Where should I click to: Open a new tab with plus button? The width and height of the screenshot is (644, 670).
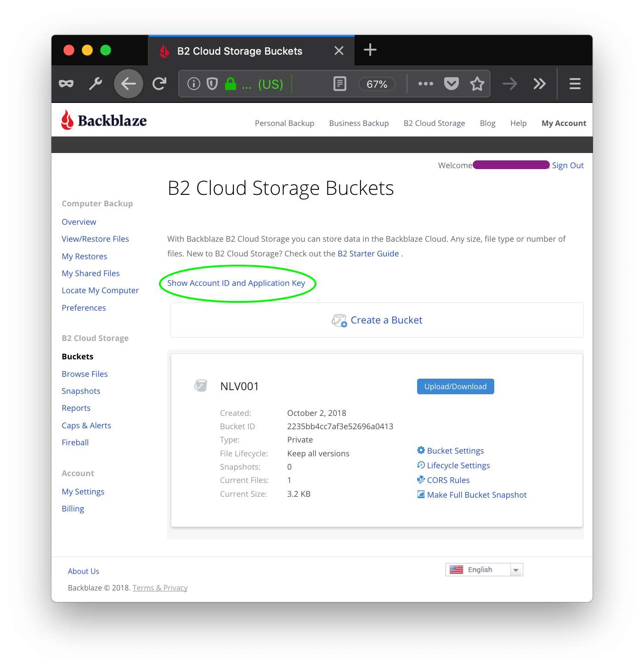pyautogui.click(x=370, y=50)
